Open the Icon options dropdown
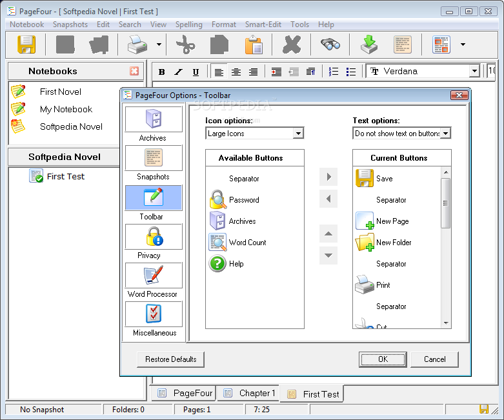504x420 pixels. coord(298,134)
